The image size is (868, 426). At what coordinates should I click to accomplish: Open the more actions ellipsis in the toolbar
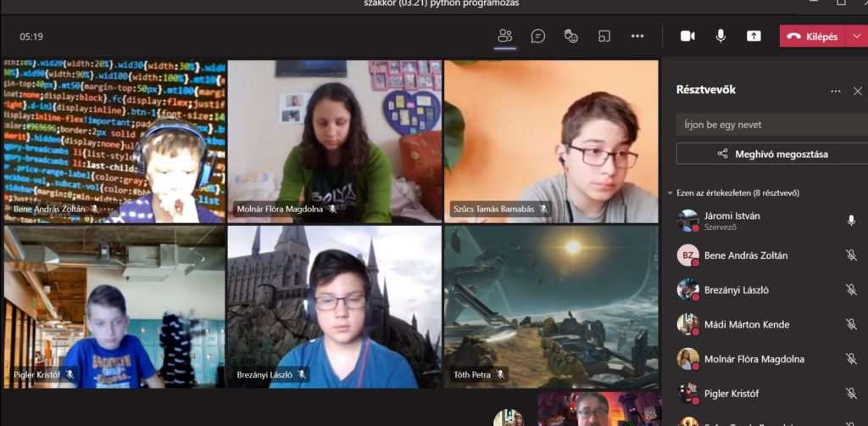click(x=637, y=36)
